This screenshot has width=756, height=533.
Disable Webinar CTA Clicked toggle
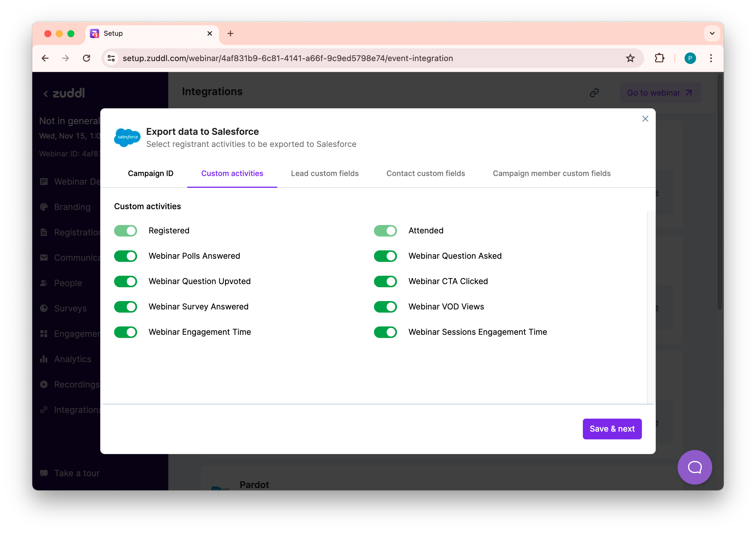[x=385, y=281]
